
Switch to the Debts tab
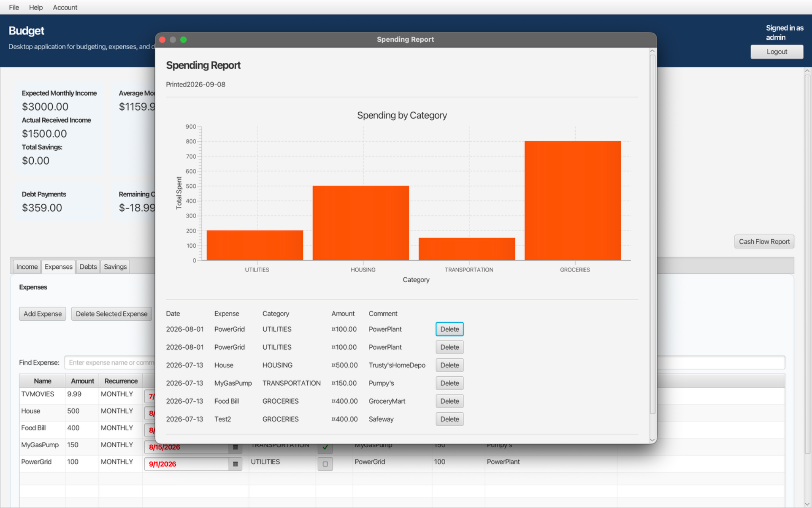coord(88,267)
